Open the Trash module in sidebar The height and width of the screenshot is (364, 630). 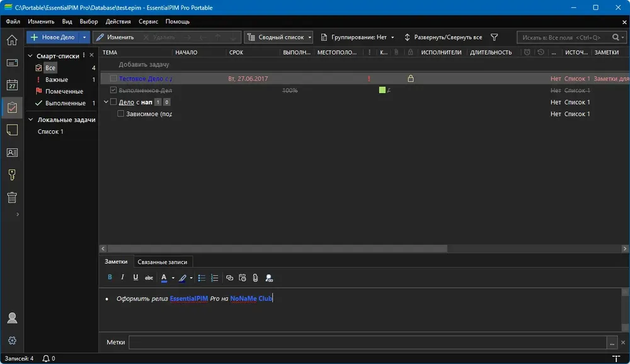click(x=12, y=197)
